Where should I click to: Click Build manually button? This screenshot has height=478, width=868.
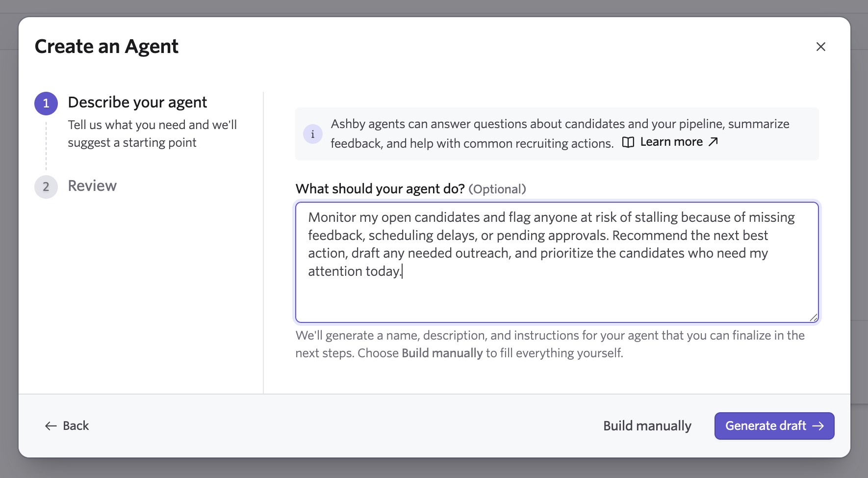pos(647,426)
